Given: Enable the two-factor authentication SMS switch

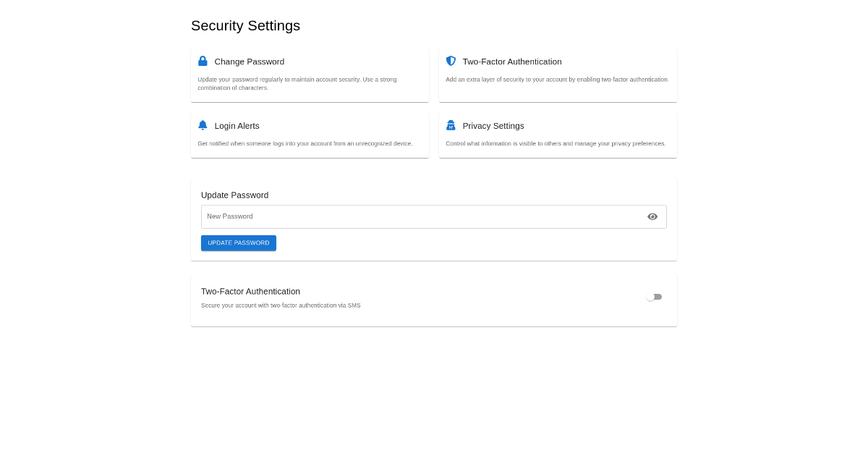Looking at the screenshot, I should coord(654,297).
